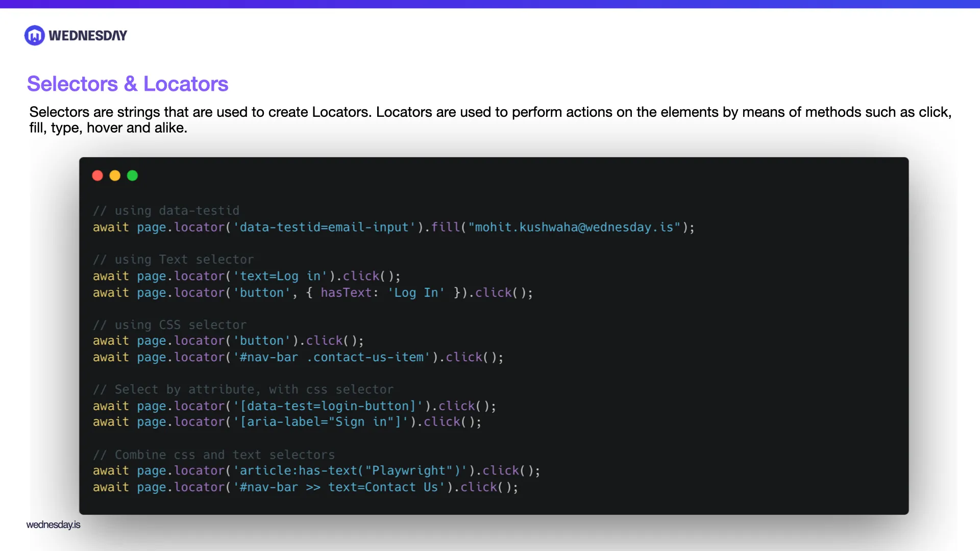Click the '#nav-bar >> text=Contact Us' selector

[x=339, y=487]
